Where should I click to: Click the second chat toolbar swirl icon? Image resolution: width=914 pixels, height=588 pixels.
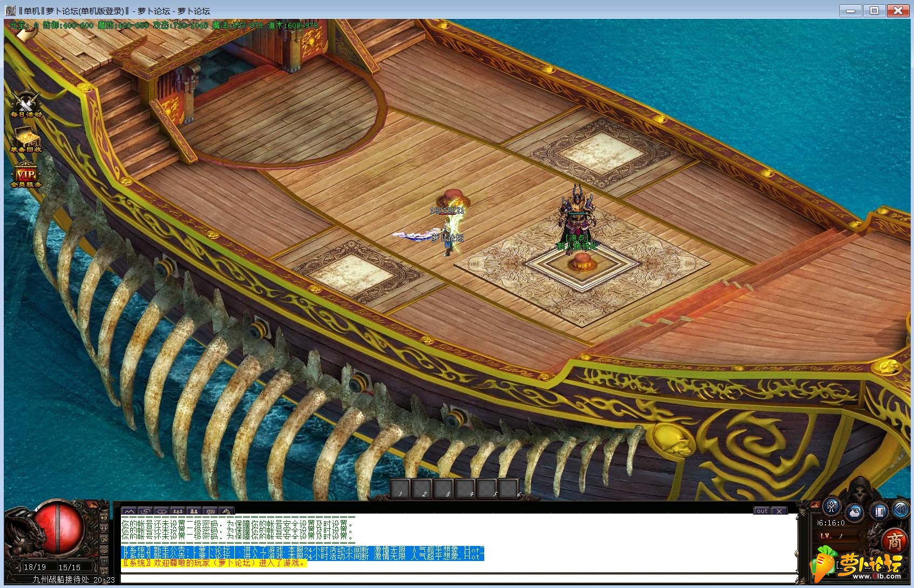click(145, 511)
